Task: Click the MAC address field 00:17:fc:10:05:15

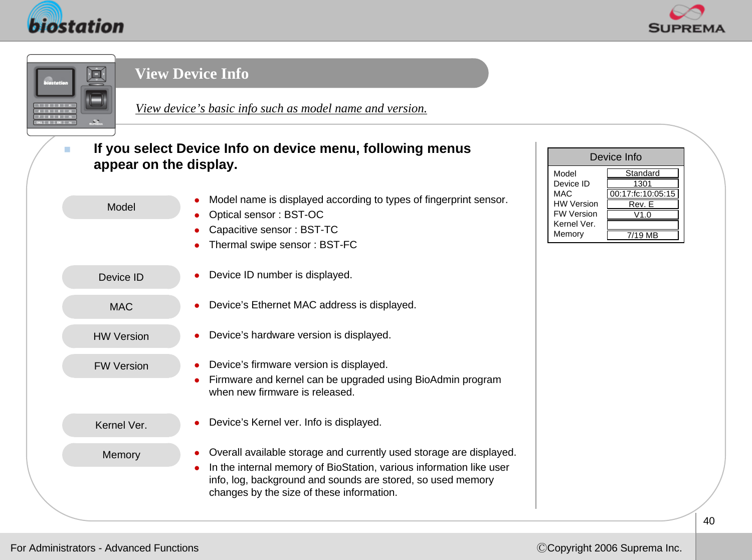Action: coord(643,194)
